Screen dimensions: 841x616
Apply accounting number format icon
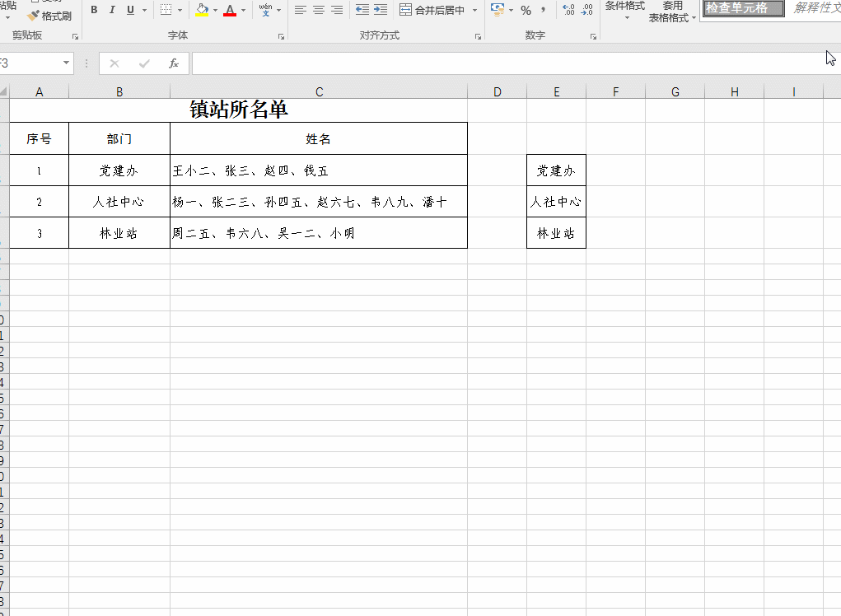(498, 10)
